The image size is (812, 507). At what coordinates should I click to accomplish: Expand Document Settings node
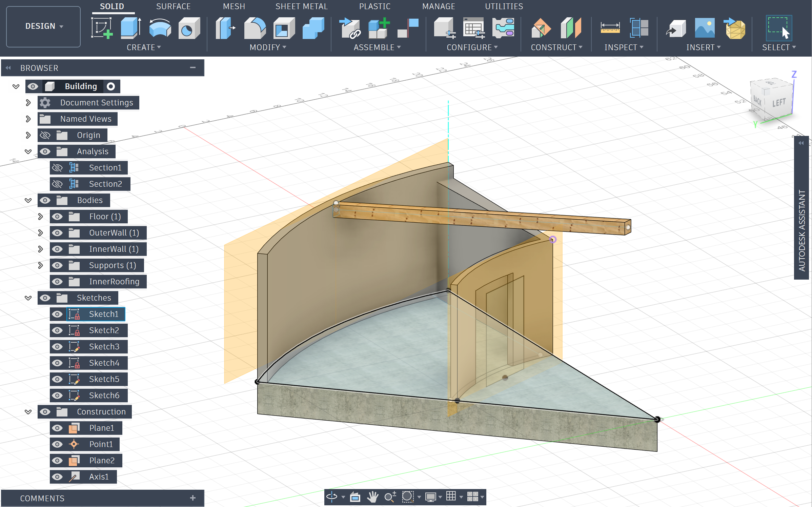(x=28, y=103)
